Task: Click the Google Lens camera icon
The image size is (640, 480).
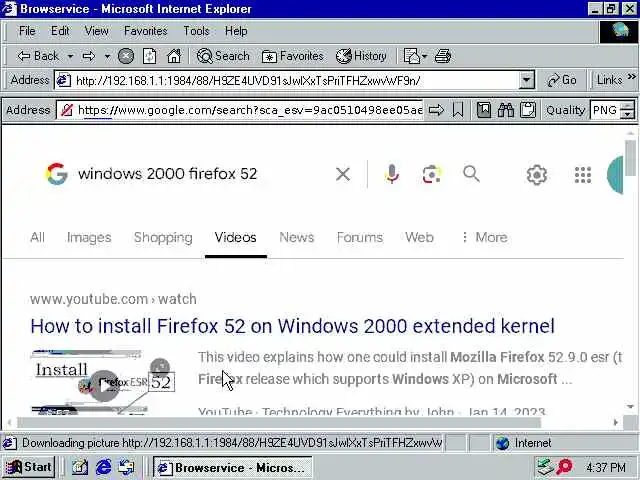Action: click(432, 175)
